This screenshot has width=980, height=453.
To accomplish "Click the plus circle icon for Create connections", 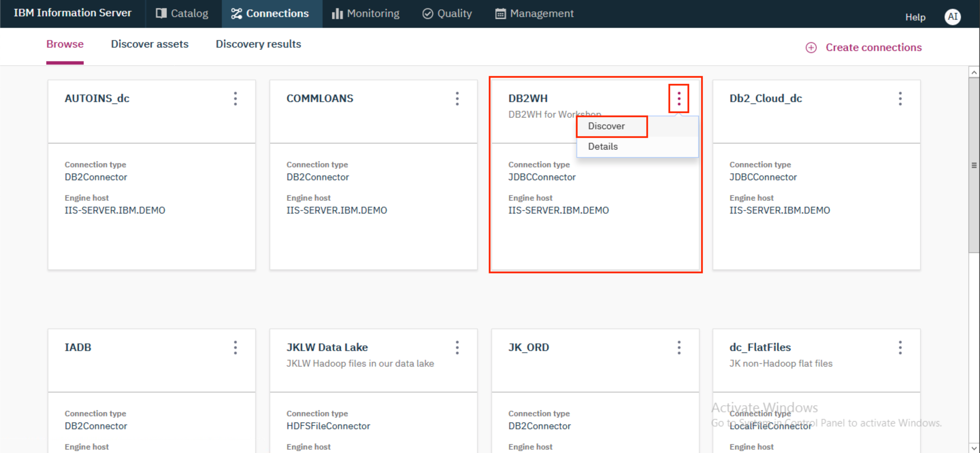I will pyautogui.click(x=811, y=48).
